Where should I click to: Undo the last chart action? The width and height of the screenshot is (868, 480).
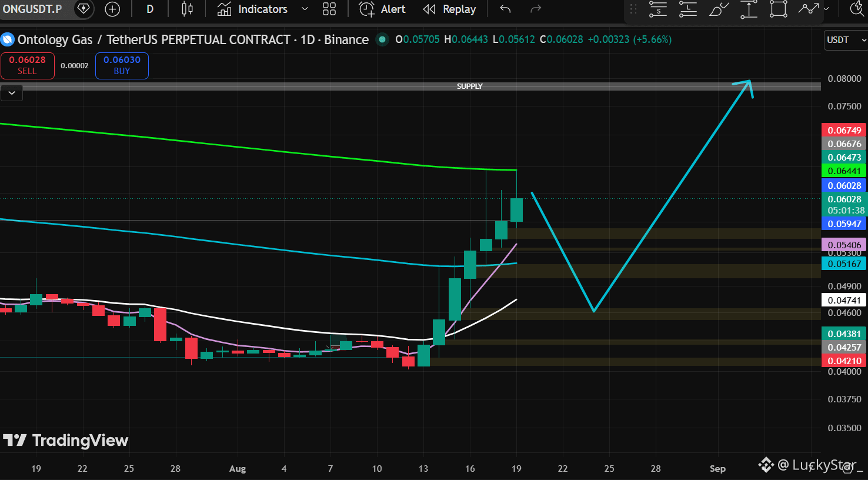pyautogui.click(x=505, y=9)
